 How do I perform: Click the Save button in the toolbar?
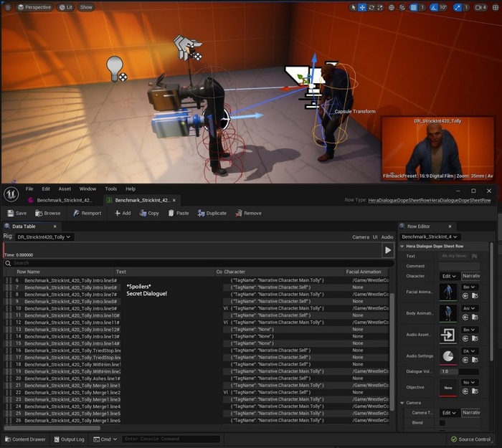click(16, 213)
